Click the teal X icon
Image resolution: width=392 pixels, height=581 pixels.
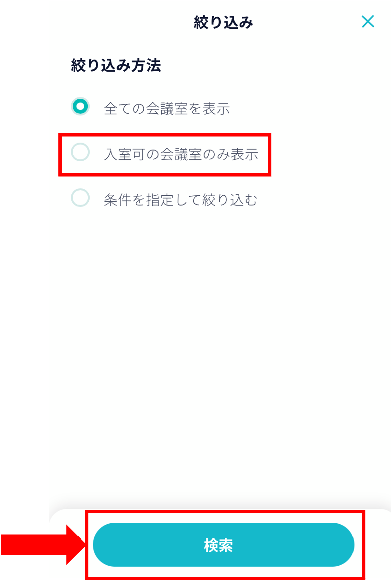coord(368,21)
